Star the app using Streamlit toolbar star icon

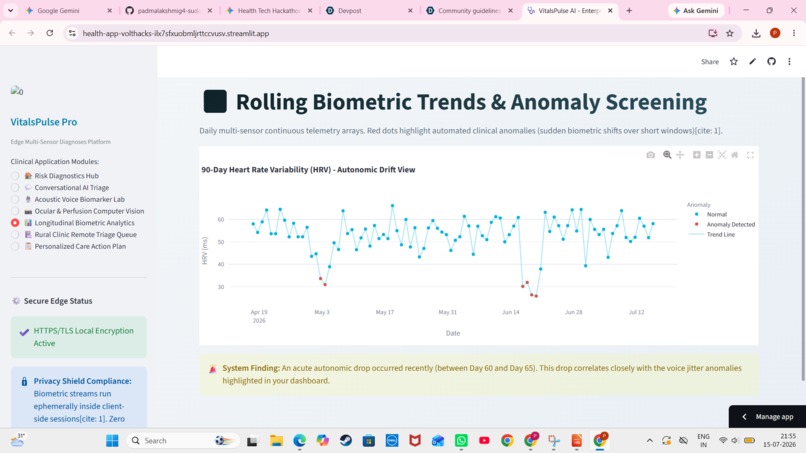tap(734, 62)
